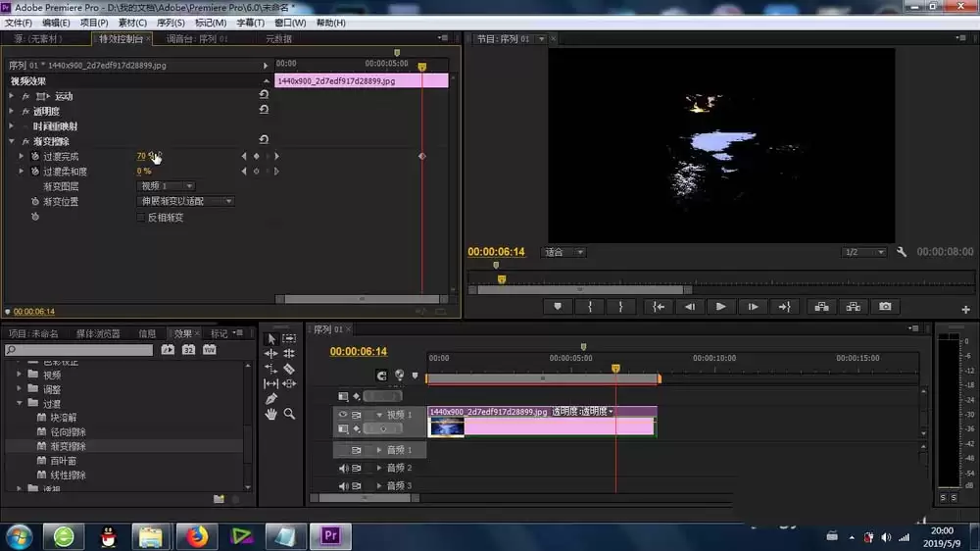Click the effects search field
The width and height of the screenshot is (980, 551).
coord(78,350)
